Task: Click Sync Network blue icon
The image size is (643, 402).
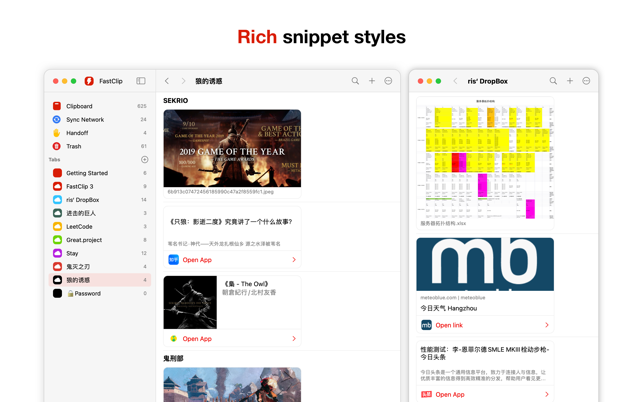Action: [x=57, y=119]
